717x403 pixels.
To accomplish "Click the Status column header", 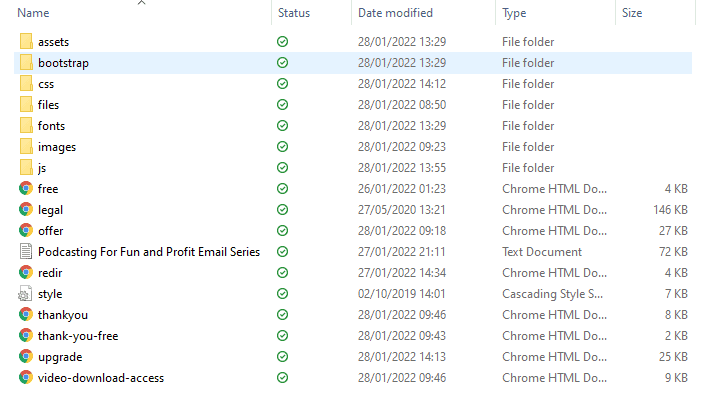I will click(x=294, y=13).
